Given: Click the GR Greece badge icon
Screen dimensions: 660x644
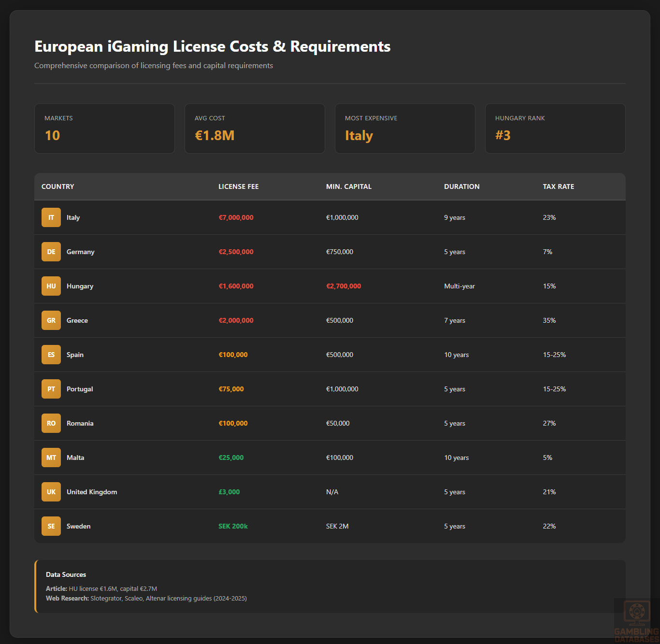Looking at the screenshot, I should tap(51, 320).
